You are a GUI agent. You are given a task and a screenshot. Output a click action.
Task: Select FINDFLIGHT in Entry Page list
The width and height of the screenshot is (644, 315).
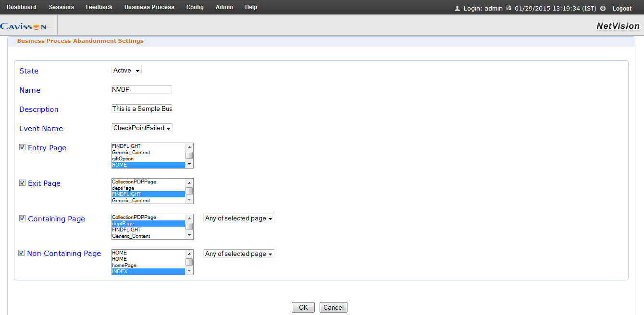[149, 146]
